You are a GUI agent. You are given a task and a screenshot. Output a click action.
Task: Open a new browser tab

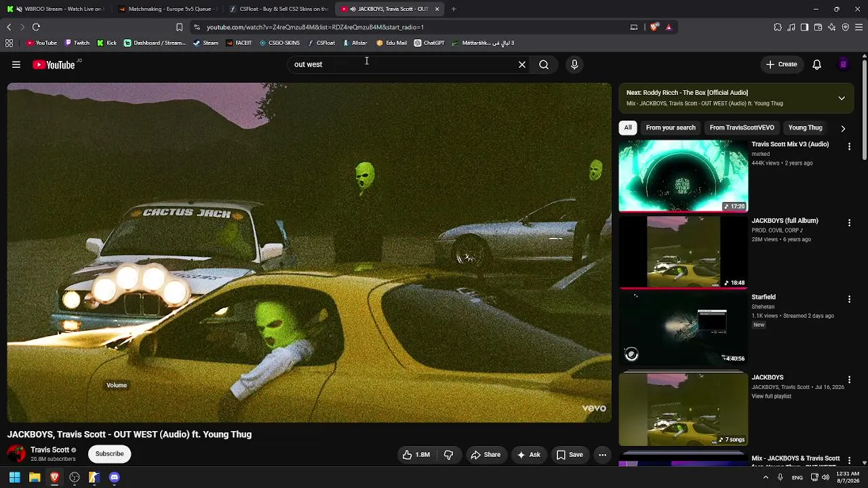[x=454, y=9]
